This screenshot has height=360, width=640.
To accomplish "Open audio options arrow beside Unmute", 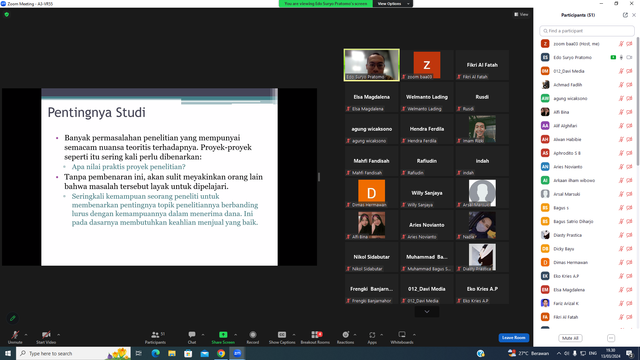I will pyautogui.click(x=26, y=335).
